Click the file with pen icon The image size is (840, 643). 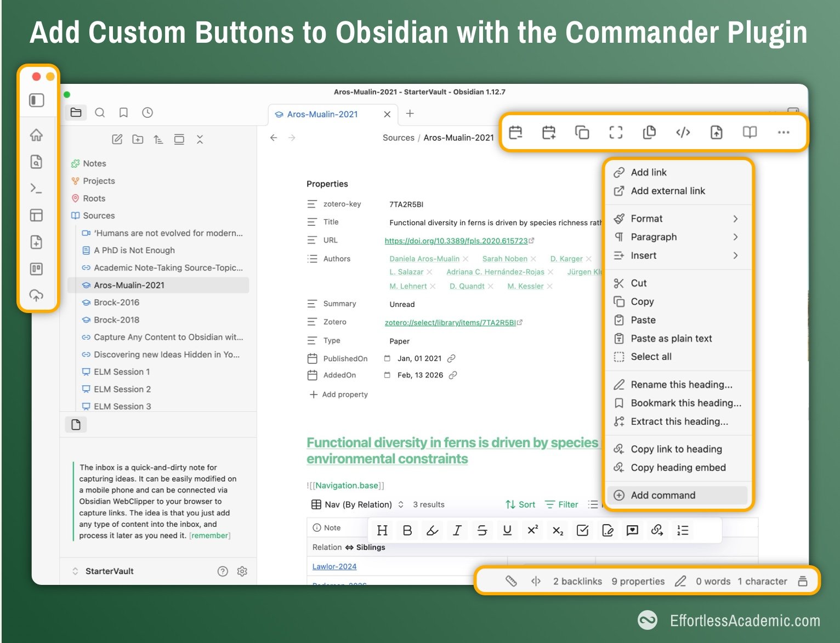pyautogui.click(x=608, y=530)
